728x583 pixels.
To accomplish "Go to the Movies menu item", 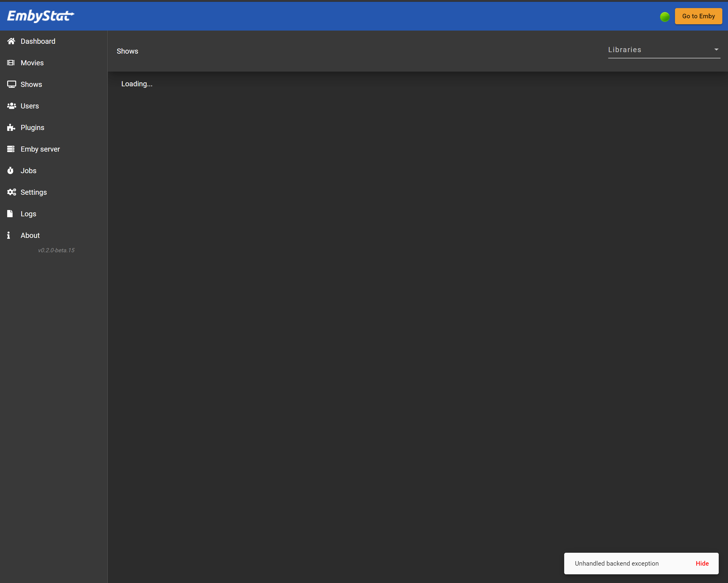I will point(32,63).
